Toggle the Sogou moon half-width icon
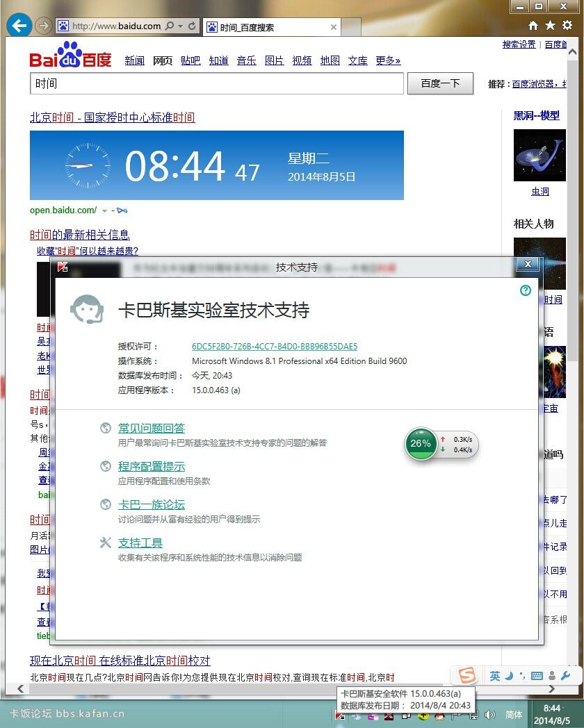 (509, 676)
